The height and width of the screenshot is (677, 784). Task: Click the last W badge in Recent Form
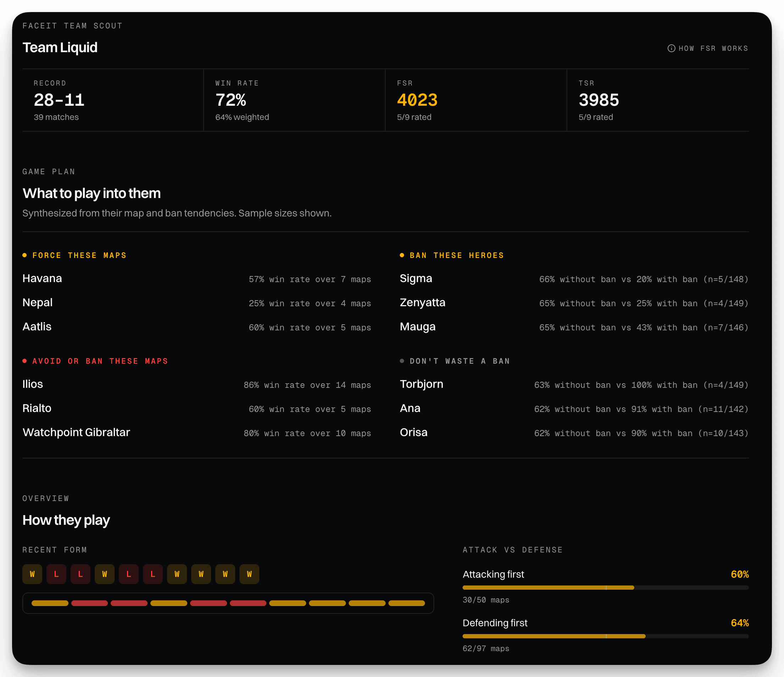249,574
